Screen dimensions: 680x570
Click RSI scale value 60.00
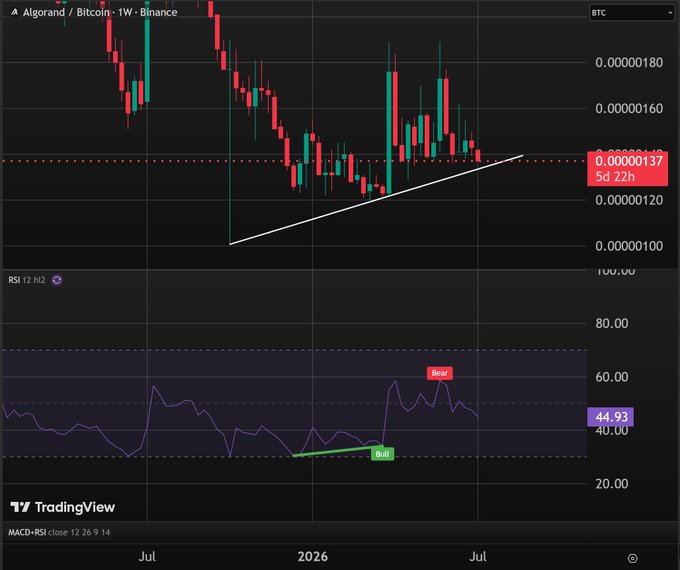point(612,377)
